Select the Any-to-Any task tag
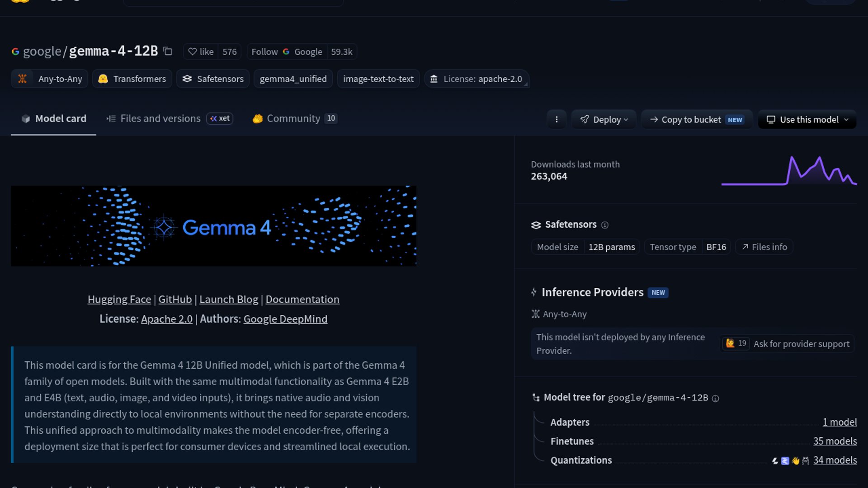Image resolution: width=868 pixels, height=488 pixels. coord(49,79)
